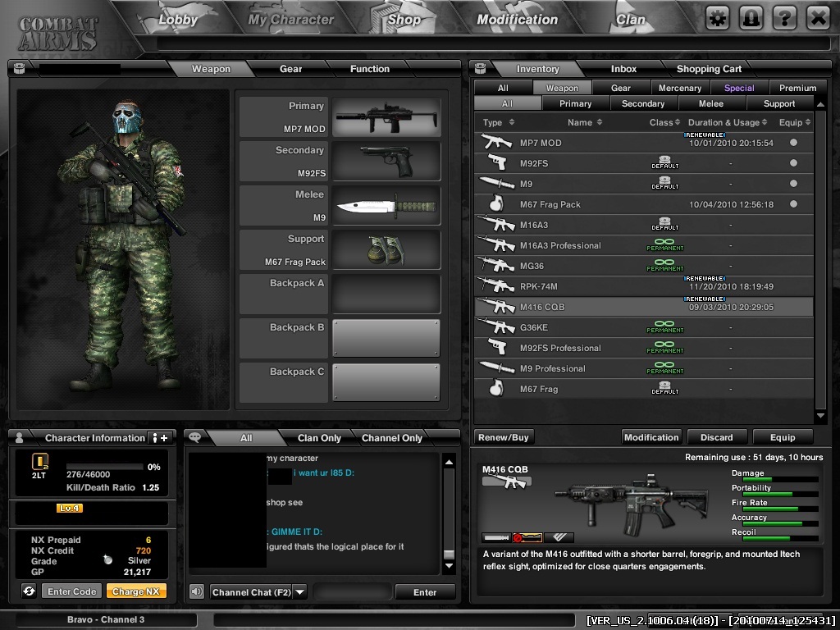Viewport: 840px width, 630px height.
Task: Click the M67 Frag grenade icon
Action: point(496,388)
